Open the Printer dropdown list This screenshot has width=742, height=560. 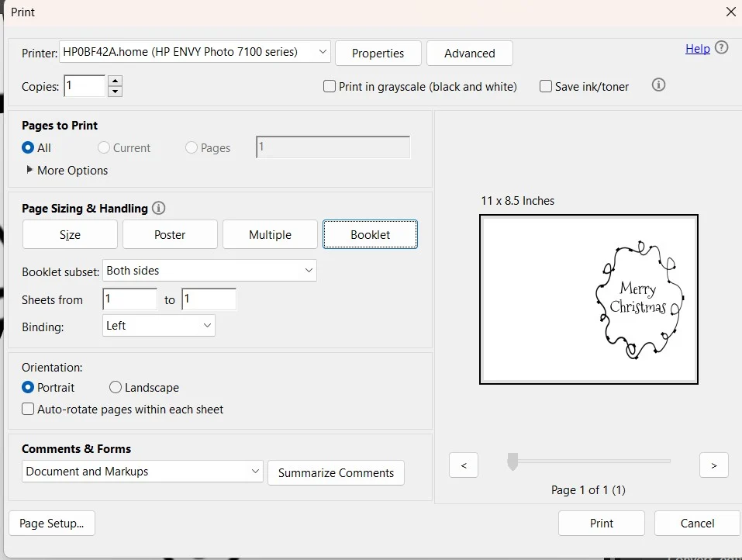tap(195, 52)
